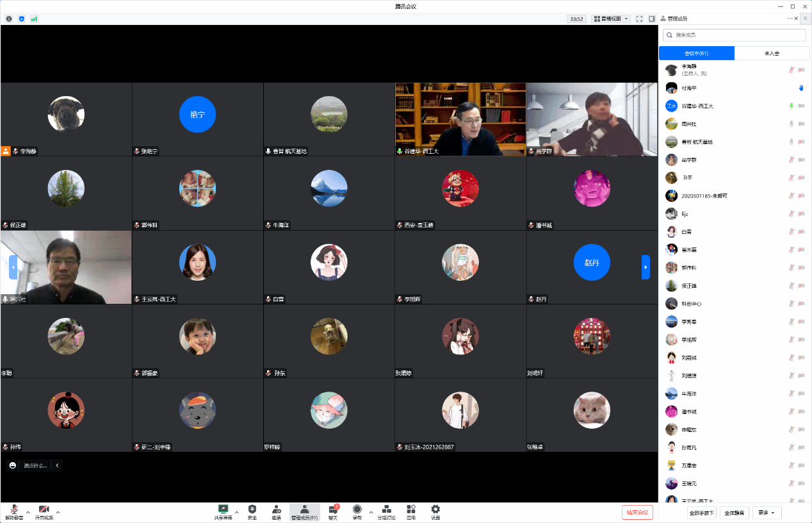812x523 pixels.
Task: Click the blue security shield icon
Action: tap(22, 19)
